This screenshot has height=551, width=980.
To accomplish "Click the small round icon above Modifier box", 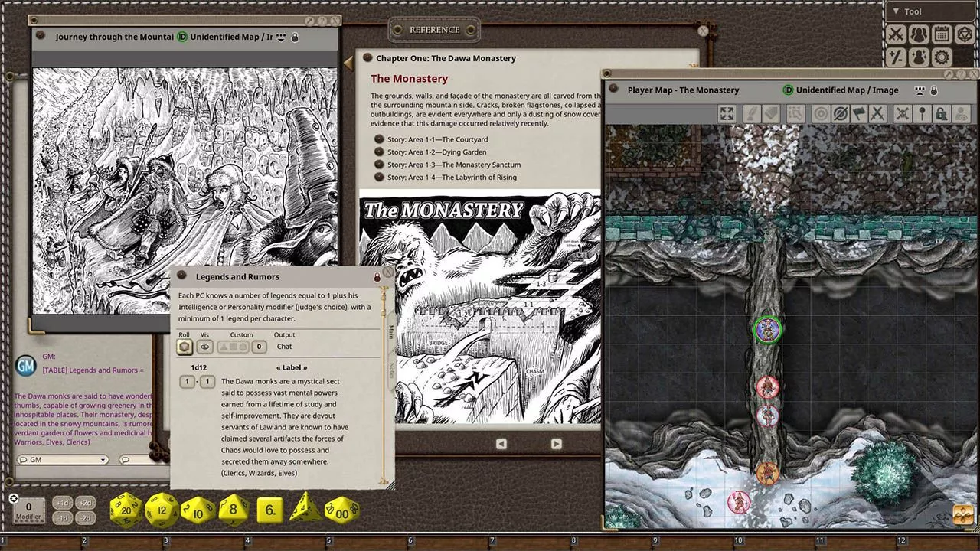I will click(x=14, y=498).
